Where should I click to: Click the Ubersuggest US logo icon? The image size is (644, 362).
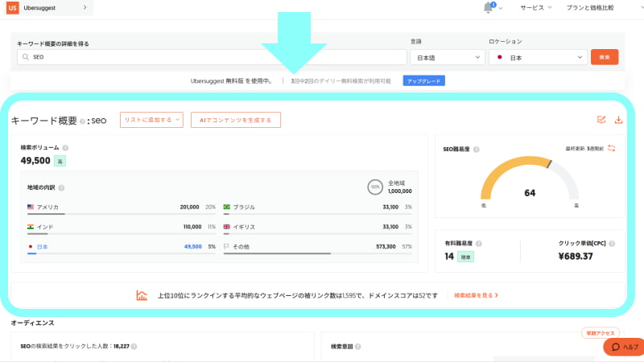pos(13,7)
